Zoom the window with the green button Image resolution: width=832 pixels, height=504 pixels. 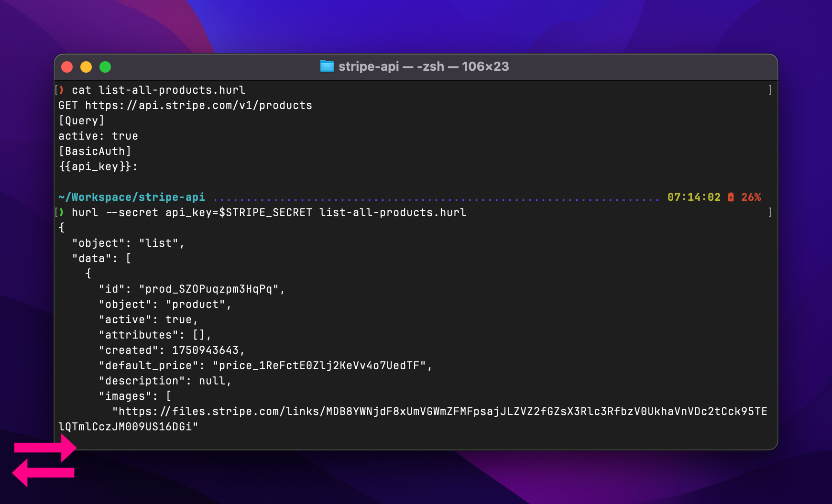click(x=105, y=67)
